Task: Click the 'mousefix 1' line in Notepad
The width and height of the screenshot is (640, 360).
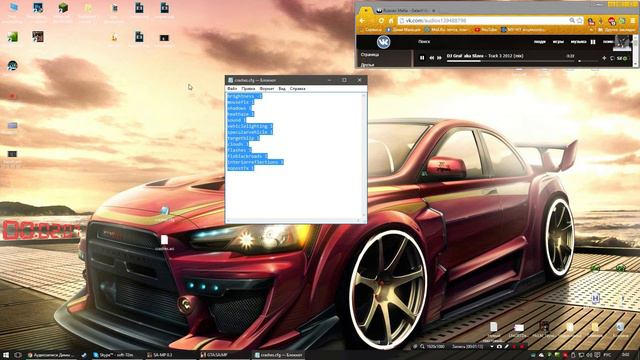Action: click(240, 102)
